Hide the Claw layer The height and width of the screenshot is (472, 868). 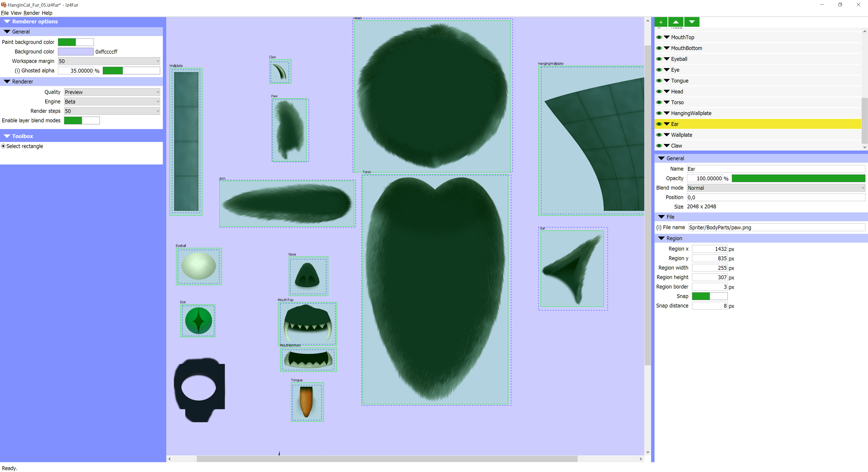pos(659,146)
